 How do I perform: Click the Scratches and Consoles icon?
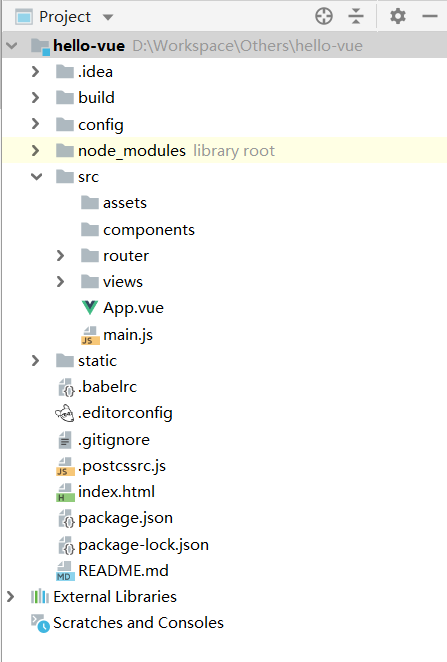(x=40, y=623)
